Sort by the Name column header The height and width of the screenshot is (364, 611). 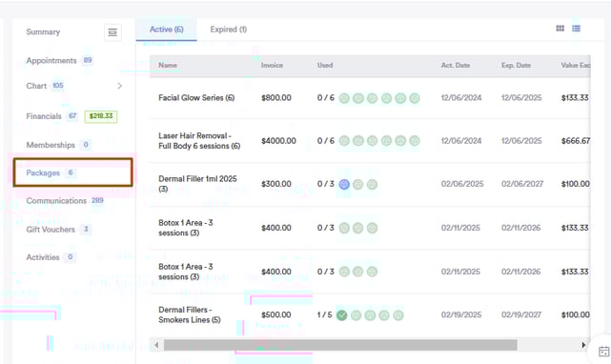coord(168,65)
